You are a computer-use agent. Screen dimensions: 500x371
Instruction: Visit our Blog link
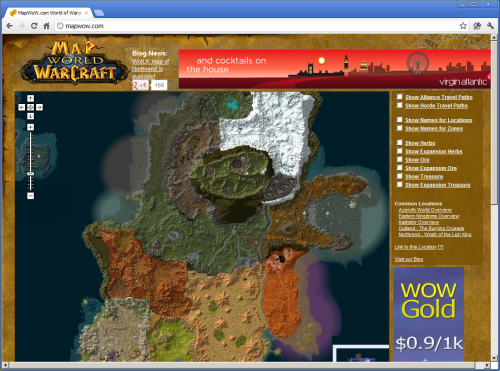[409, 259]
